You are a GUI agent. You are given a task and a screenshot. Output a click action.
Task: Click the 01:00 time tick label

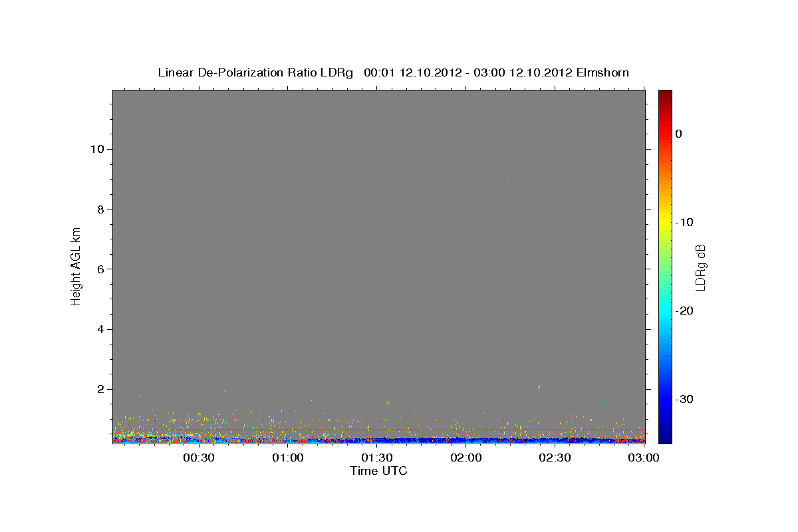[287, 458]
